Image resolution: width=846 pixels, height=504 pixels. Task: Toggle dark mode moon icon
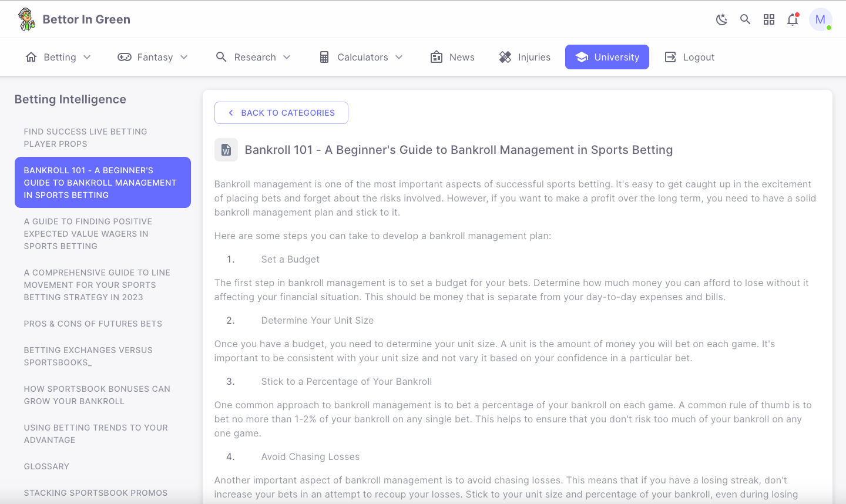click(721, 19)
